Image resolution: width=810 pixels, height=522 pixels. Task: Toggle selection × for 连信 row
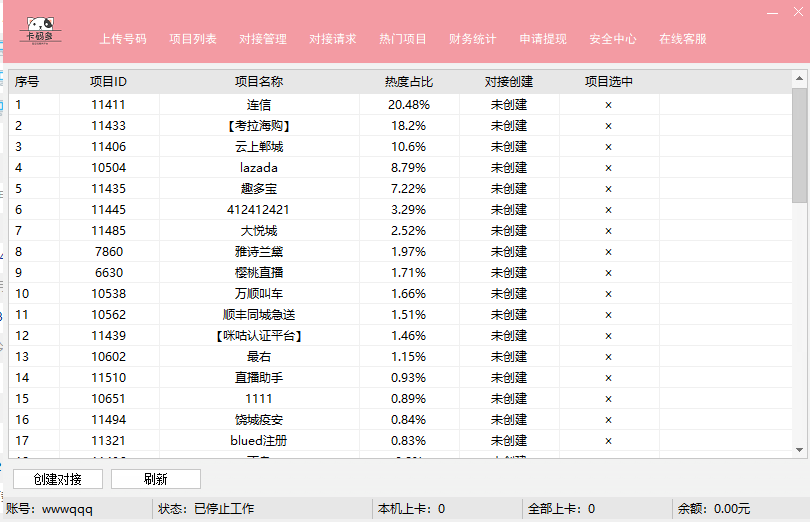pyautogui.click(x=609, y=105)
